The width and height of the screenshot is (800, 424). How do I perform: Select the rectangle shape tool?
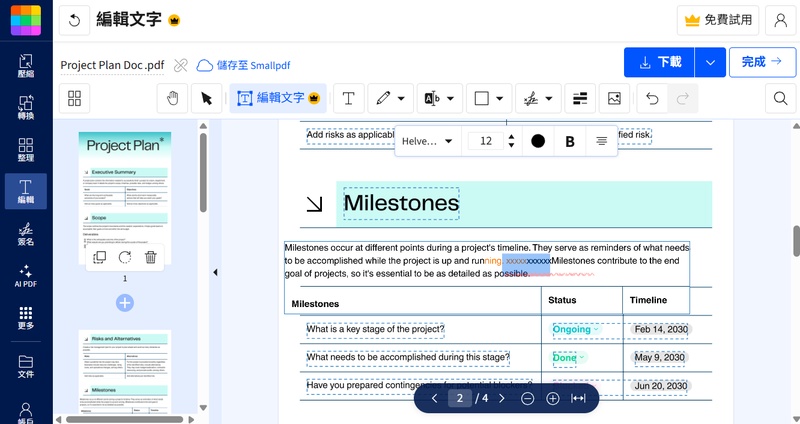(482, 98)
